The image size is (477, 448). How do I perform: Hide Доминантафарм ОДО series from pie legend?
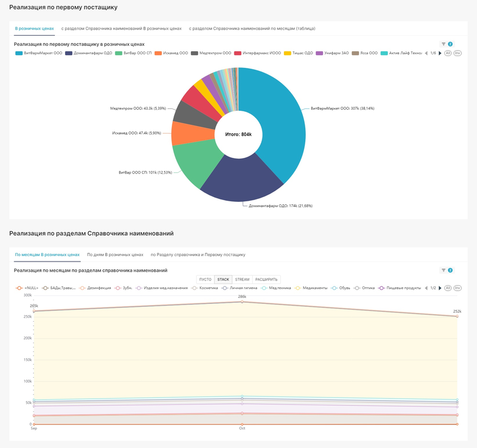tap(89, 53)
